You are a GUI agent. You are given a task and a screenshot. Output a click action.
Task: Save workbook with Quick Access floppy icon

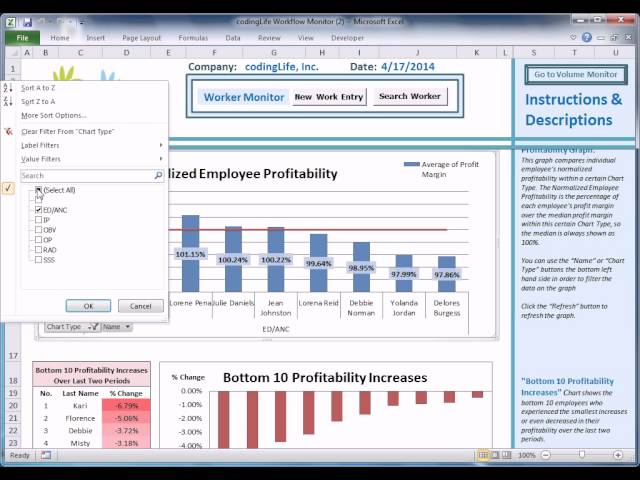[x=27, y=22]
